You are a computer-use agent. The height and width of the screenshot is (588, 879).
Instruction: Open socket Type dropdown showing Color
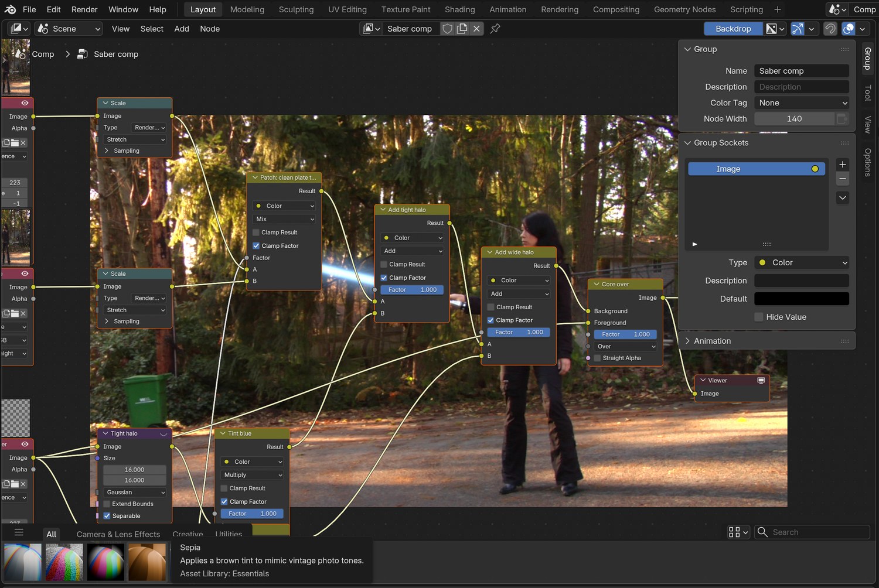802,263
